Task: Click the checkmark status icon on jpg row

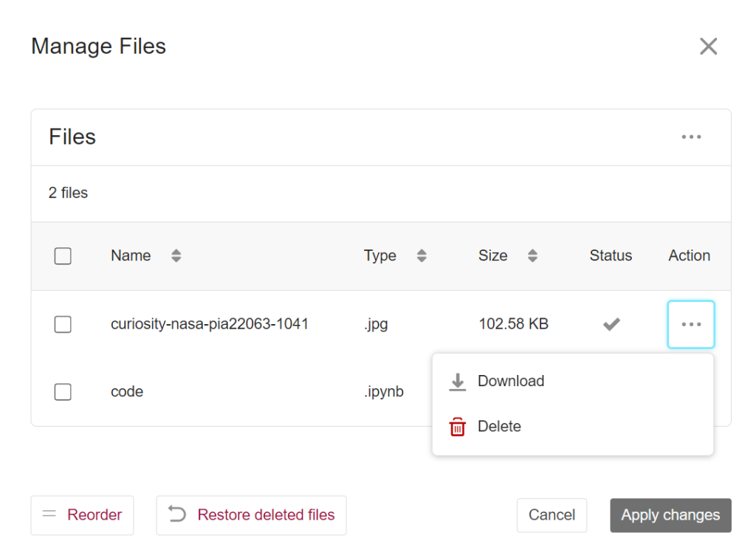Action: [611, 323]
